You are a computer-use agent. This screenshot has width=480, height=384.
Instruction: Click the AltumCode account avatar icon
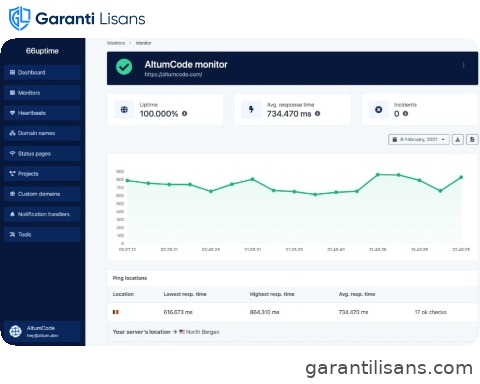coord(15,332)
